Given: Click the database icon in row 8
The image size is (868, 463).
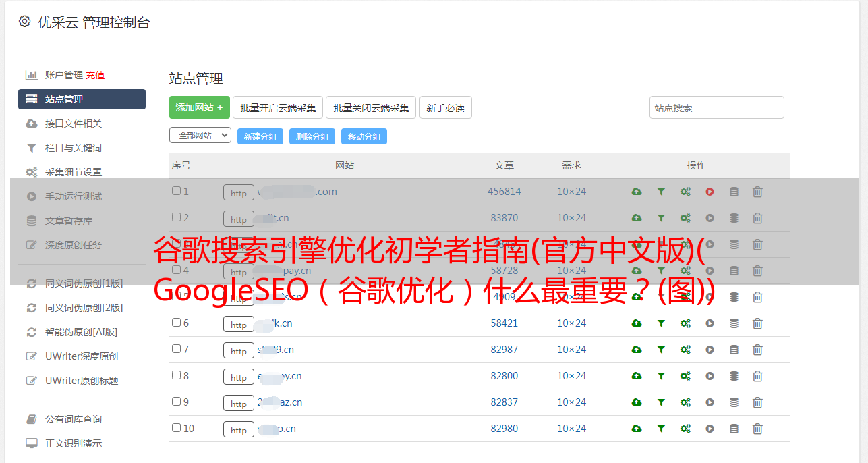Looking at the screenshot, I should 734,376.
